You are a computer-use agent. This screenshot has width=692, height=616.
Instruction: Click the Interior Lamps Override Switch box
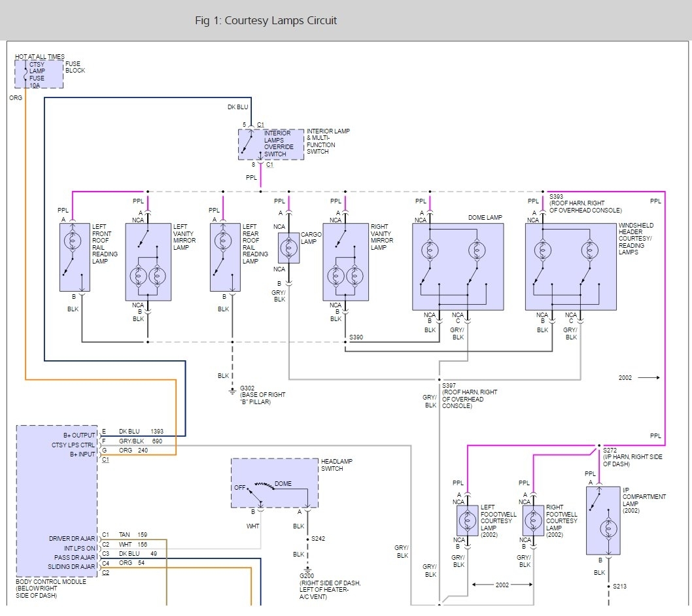pyautogui.click(x=271, y=145)
